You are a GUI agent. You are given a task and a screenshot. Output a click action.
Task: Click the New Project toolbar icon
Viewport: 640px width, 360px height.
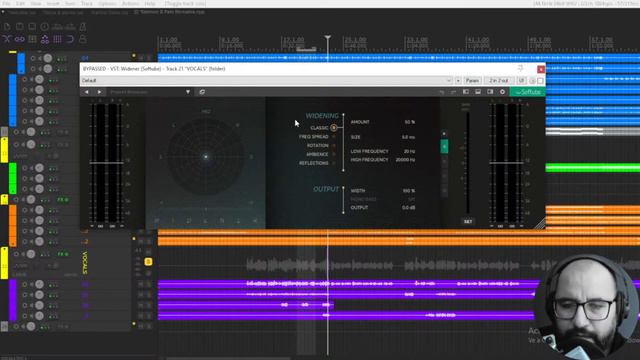7,27
